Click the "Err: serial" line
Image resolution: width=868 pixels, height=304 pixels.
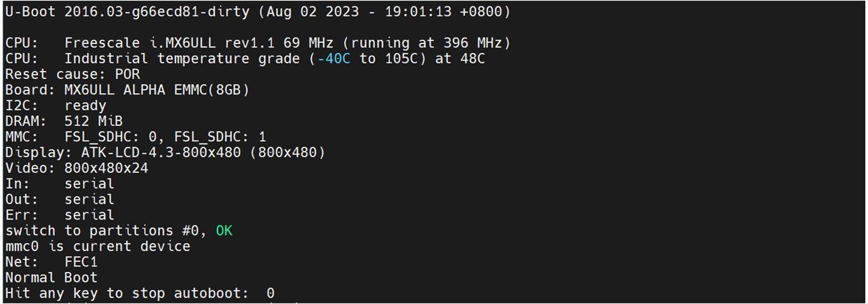(60, 215)
